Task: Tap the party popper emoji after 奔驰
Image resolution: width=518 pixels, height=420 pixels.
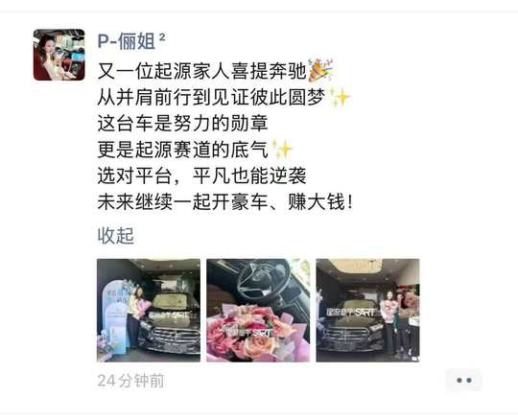Action: click(320, 70)
